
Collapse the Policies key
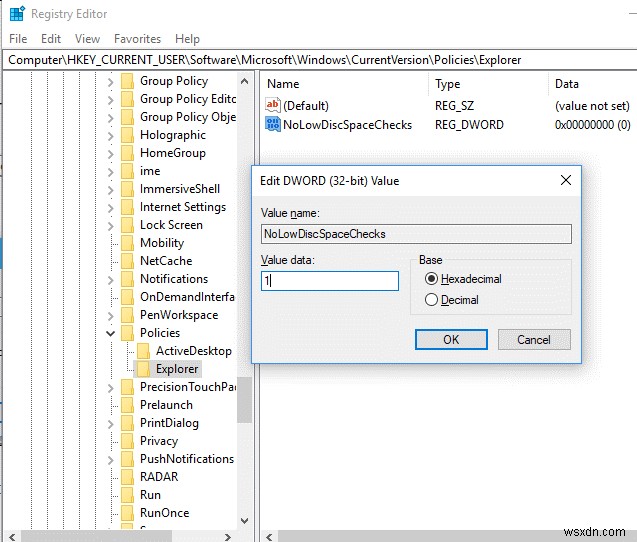110,334
